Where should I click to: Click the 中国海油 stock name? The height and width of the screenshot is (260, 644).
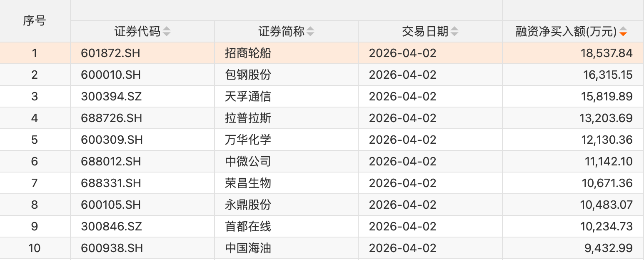(x=248, y=248)
